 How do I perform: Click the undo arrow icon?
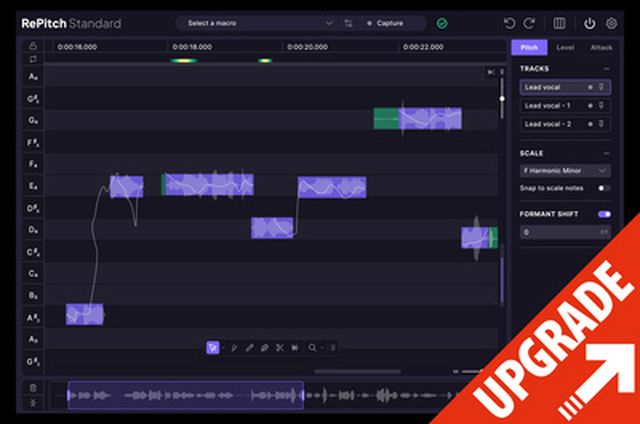point(509,23)
